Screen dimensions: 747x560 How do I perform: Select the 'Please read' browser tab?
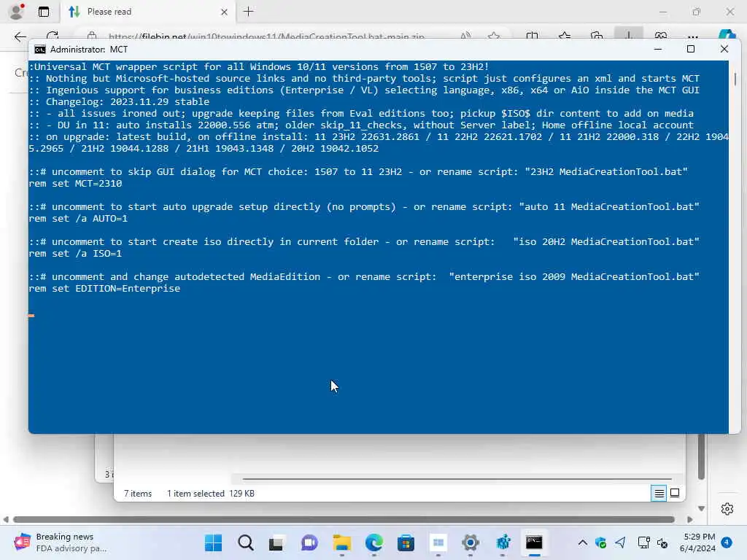pyautogui.click(x=146, y=12)
